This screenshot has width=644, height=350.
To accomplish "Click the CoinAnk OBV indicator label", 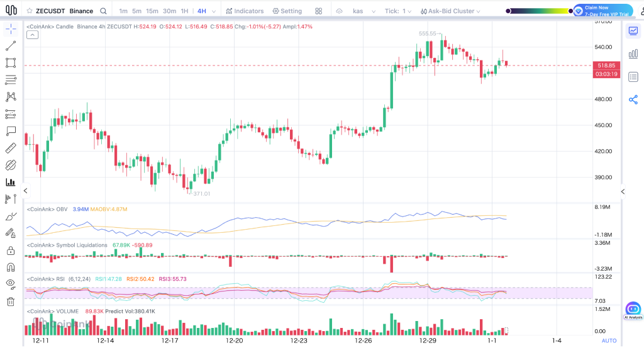I will pos(47,210).
